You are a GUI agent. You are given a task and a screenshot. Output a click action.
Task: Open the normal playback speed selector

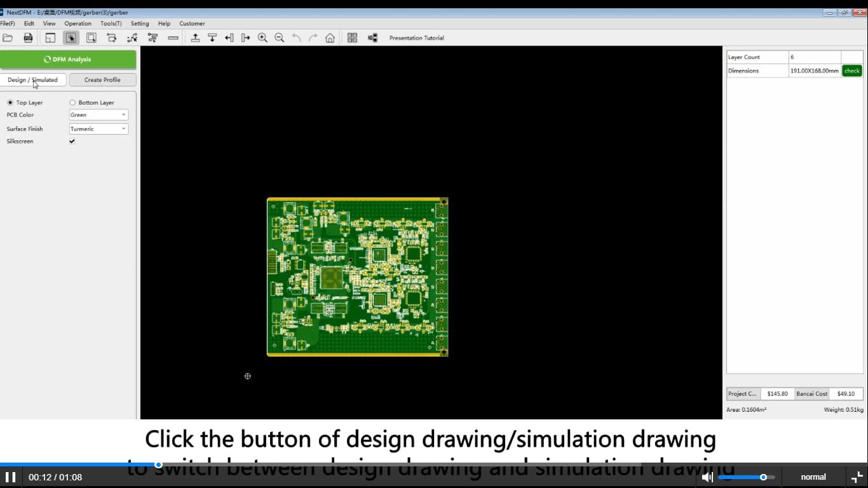click(x=813, y=477)
